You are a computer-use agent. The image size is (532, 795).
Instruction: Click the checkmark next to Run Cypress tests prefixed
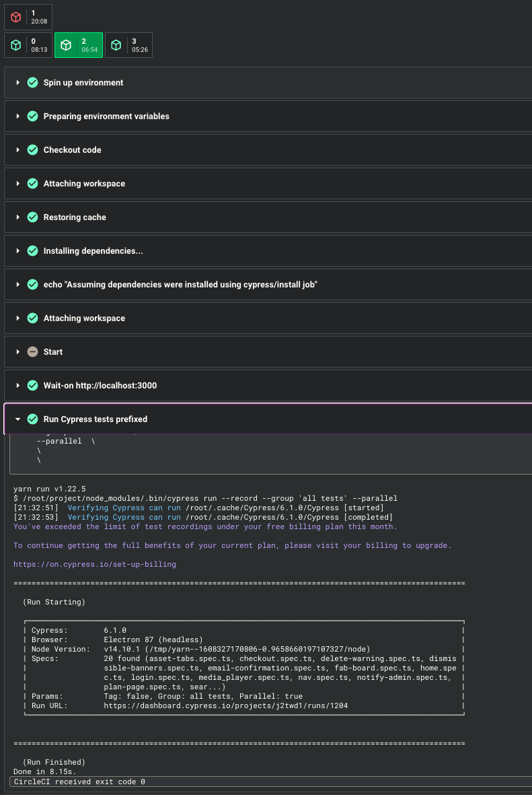click(x=32, y=419)
